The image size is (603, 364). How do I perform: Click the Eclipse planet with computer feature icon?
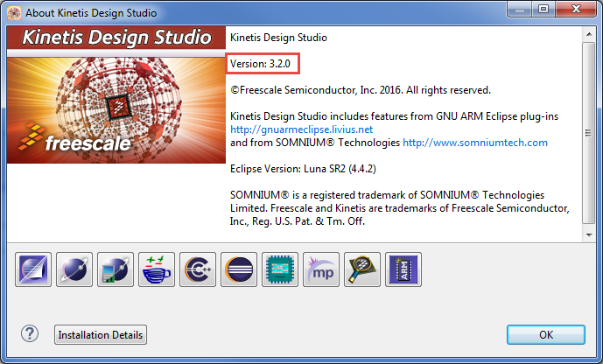click(116, 269)
